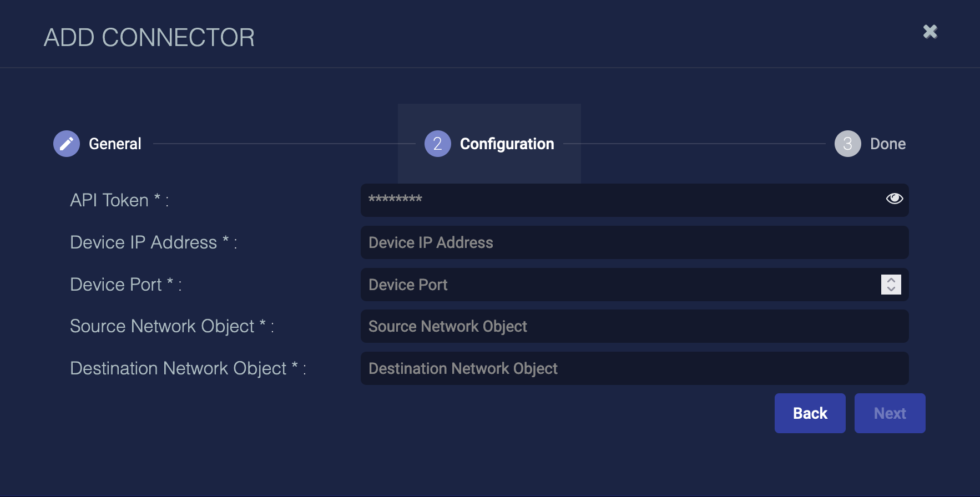
Task: Click the pencil icon for General step
Action: click(x=67, y=144)
